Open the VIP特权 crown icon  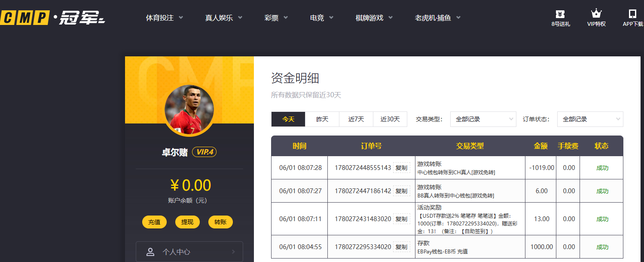click(596, 13)
